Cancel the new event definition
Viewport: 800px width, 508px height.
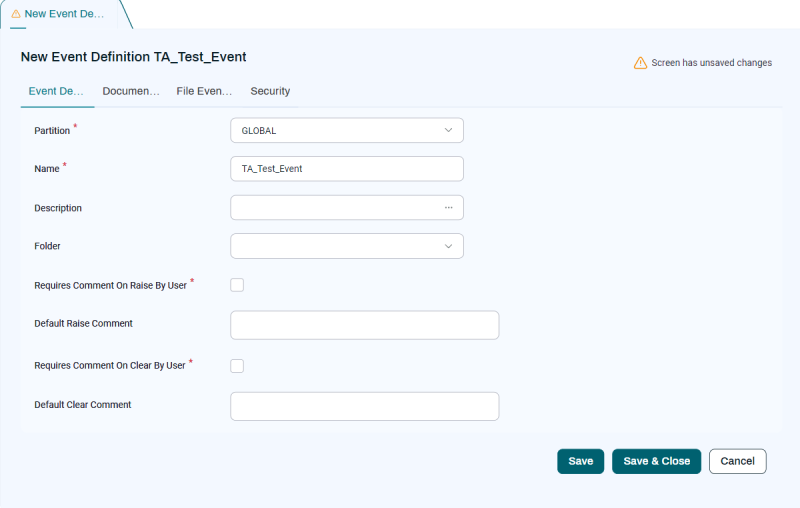point(737,461)
